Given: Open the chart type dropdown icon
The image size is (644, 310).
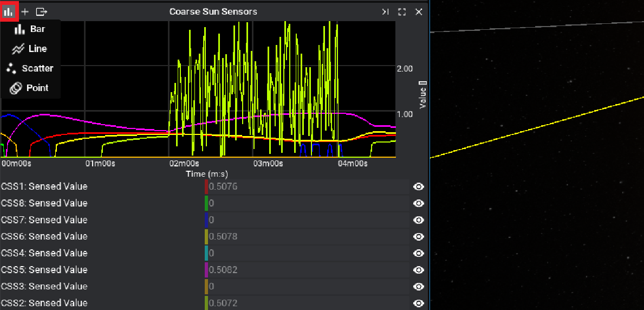Looking at the screenshot, I should pyautogui.click(x=9, y=11).
